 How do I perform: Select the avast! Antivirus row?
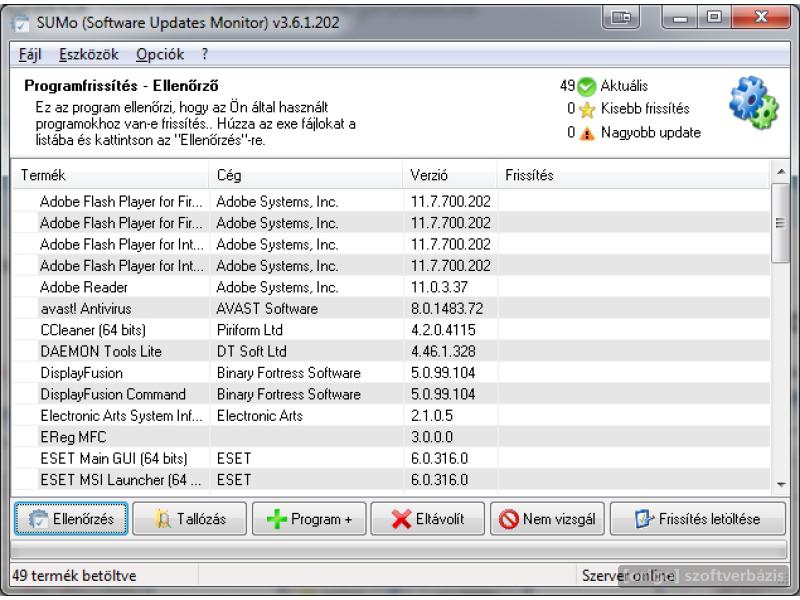pos(391,308)
